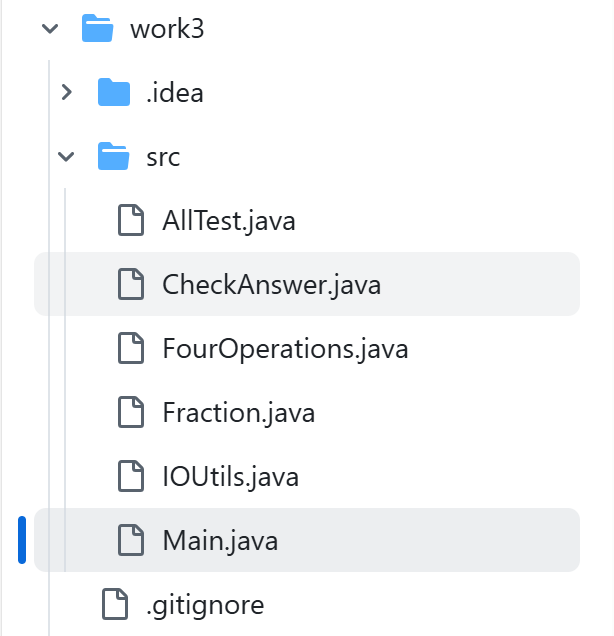Open Fraction.java from the file list
The image size is (614, 636).
tap(238, 412)
